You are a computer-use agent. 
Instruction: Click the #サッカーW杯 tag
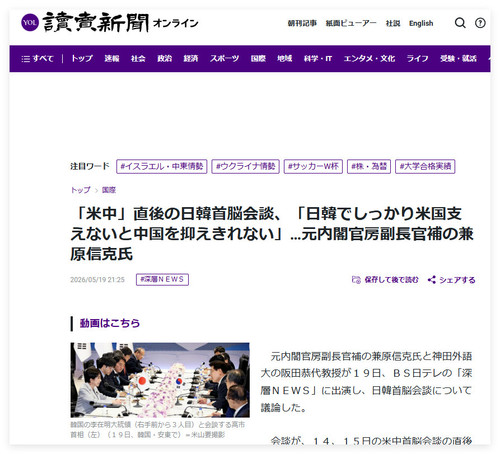[313, 166]
